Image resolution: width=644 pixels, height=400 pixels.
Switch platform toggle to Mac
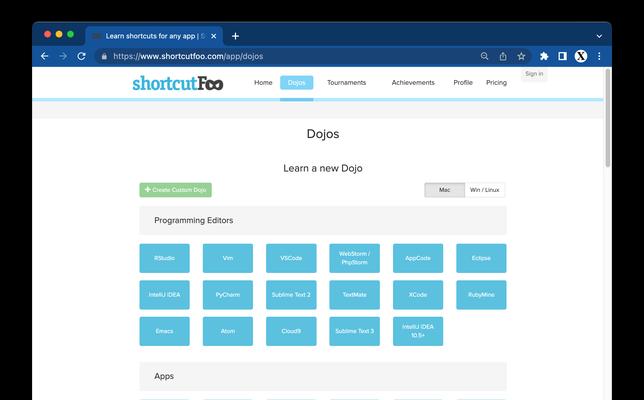[x=444, y=190]
